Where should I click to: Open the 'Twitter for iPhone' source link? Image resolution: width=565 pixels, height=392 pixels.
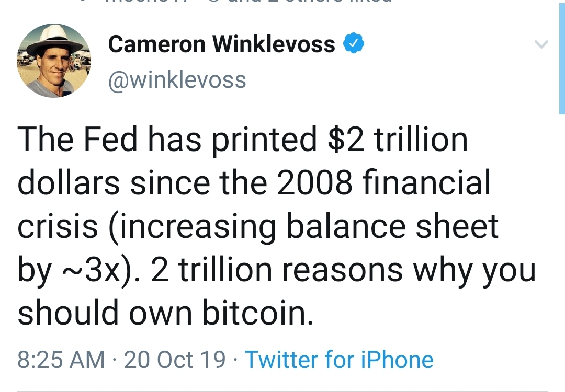click(x=339, y=360)
